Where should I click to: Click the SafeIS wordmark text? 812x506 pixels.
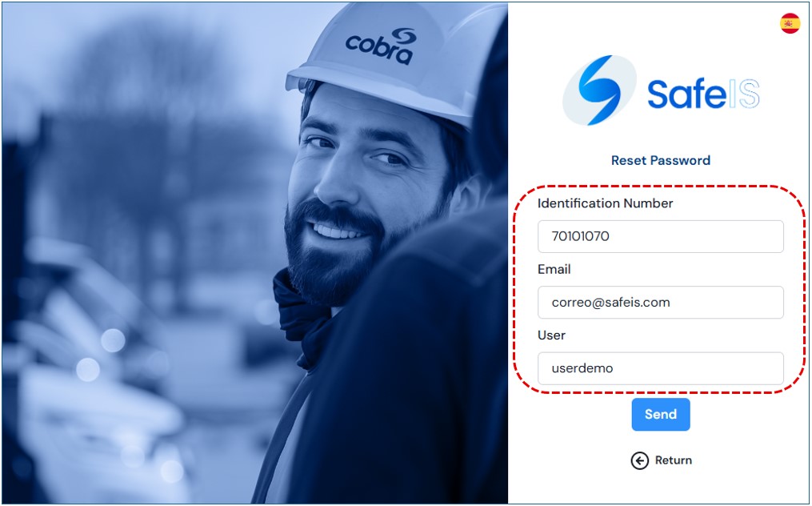pyautogui.click(x=703, y=94)
